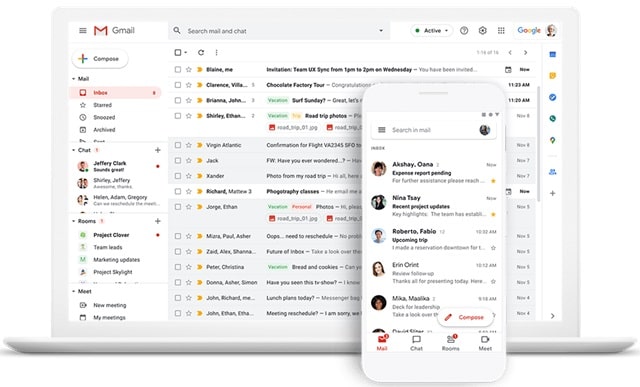640x387 pixels.
Task: Open the Google apps grid icon
Action: pyautogui.click(x=501, y=31)
